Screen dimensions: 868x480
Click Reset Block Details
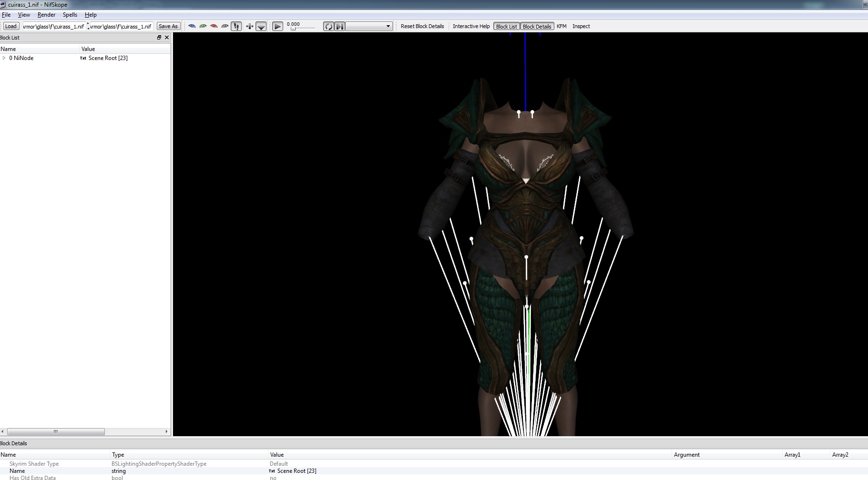tap(422, 26)
